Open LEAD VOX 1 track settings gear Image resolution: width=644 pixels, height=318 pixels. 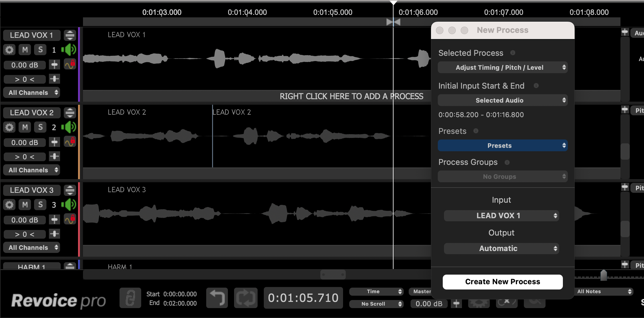click(x=10, y=50)
